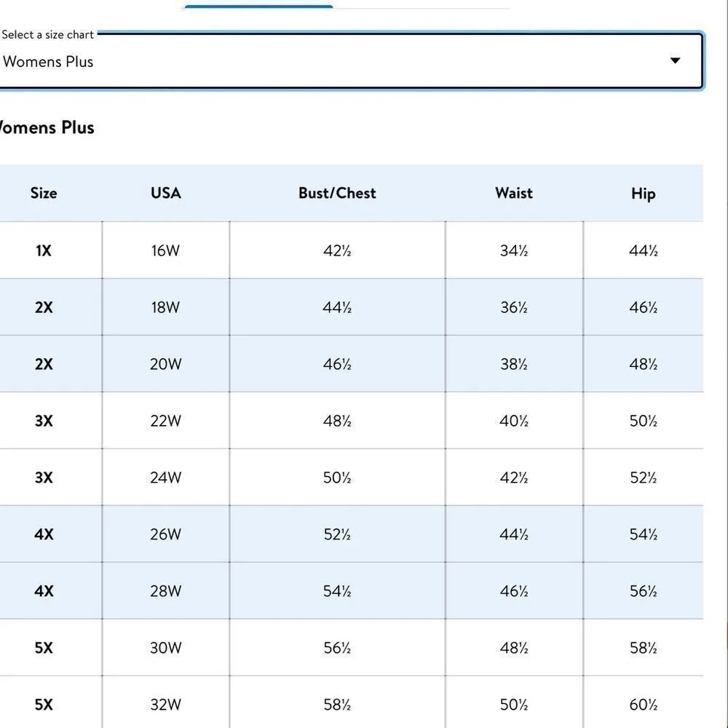
Task: Click the highlighted blue tab at the top
Action: (258, 7)
